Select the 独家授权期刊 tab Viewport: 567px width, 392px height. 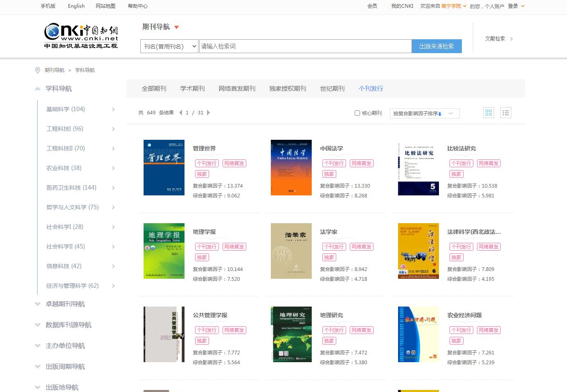point(288,89)
